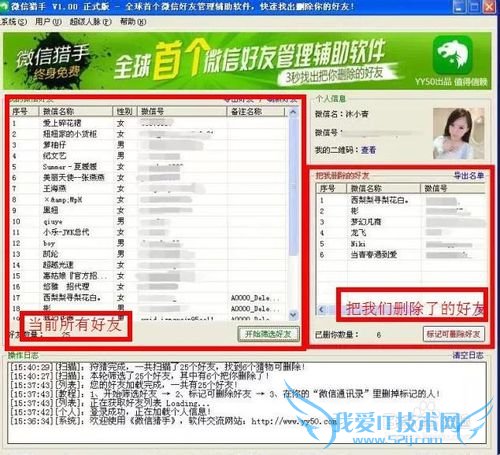
Task: Click friend list scrollbar down arrow
Action: 293,315
